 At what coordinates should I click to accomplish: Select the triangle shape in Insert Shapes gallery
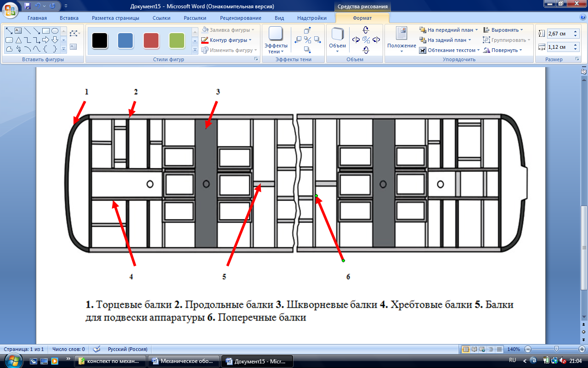[19, 40]
